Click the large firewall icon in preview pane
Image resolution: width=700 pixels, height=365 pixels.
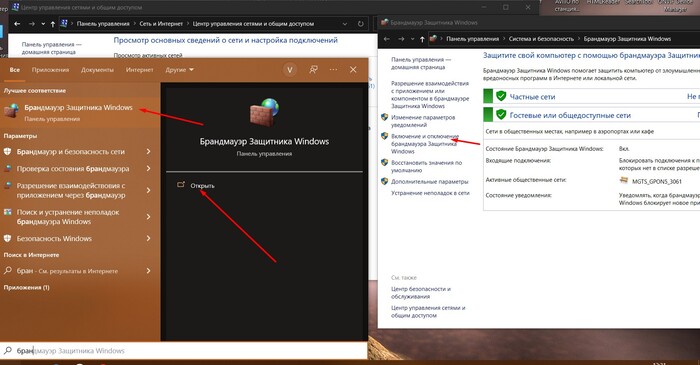coord(264,112)
